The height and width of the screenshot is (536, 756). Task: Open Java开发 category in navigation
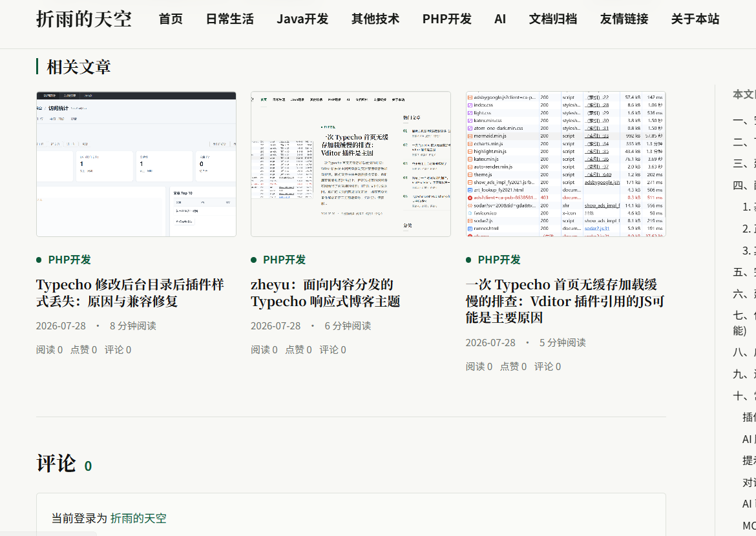pyautogui.click(x=302, y=19)
